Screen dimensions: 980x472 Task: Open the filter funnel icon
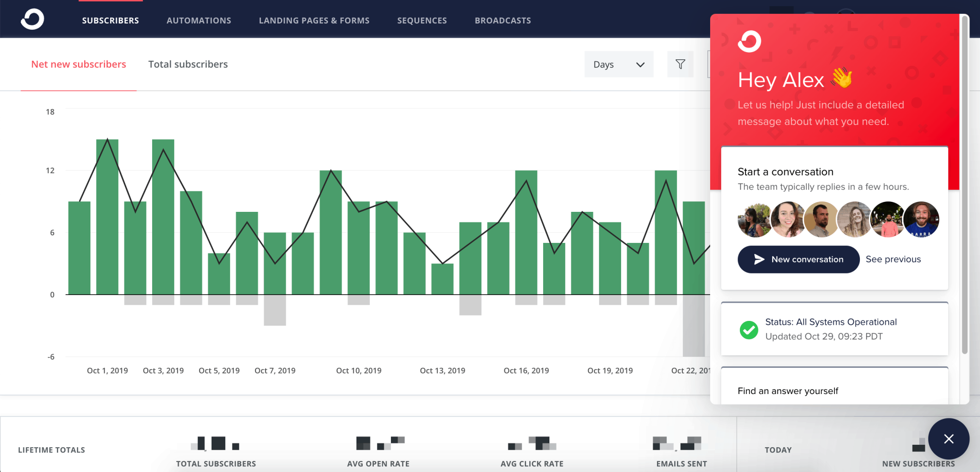(680, 64)
